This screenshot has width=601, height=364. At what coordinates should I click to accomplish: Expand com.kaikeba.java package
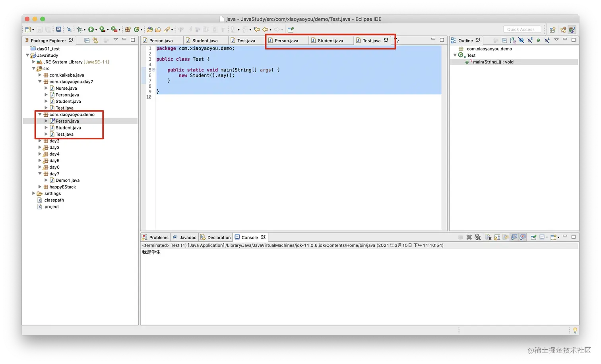(x=40, y=75)
